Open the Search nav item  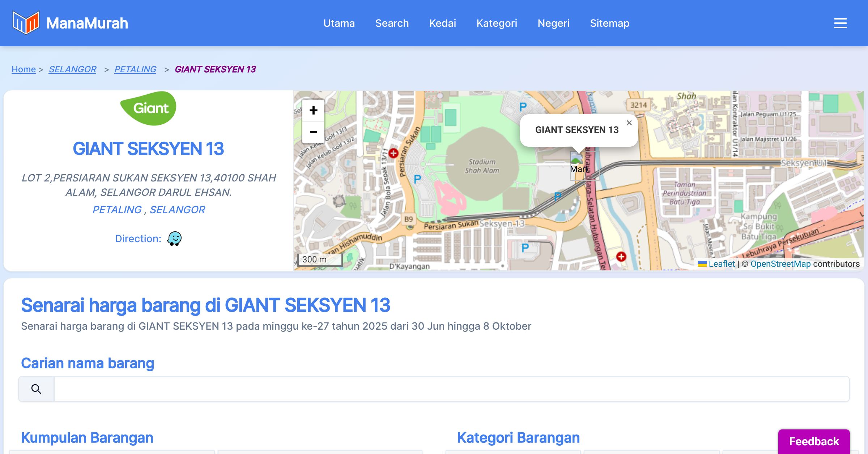coord(392,23)
